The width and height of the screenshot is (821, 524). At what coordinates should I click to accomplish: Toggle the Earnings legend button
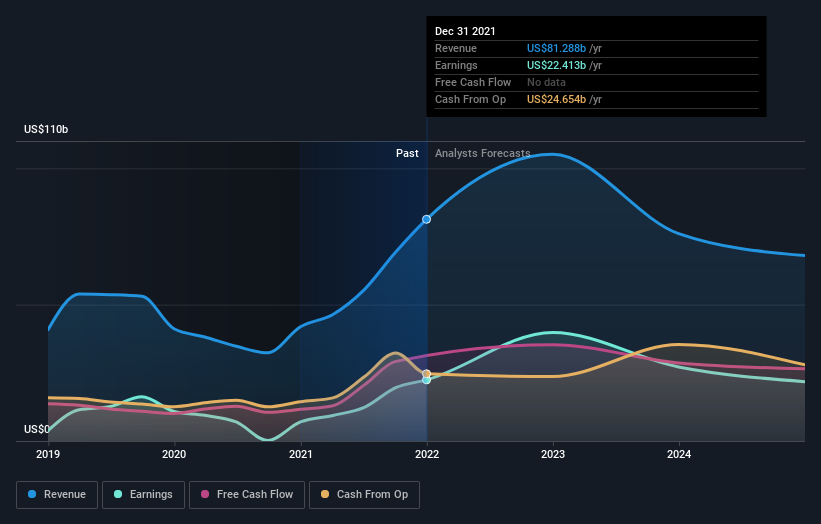(143, 495)
